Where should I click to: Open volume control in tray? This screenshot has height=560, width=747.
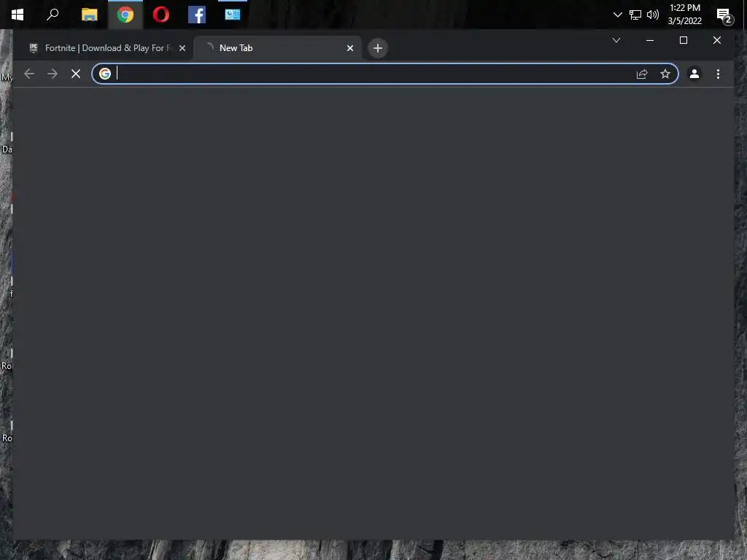point(653,15)
